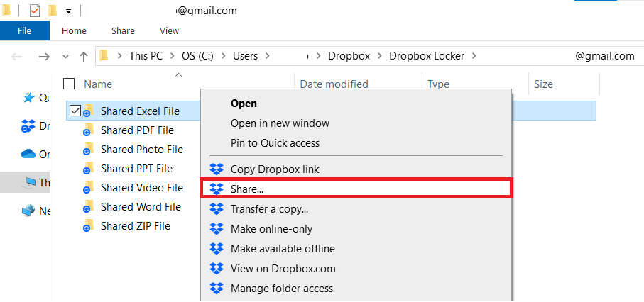Sort by the Size column header

point(543,84)
